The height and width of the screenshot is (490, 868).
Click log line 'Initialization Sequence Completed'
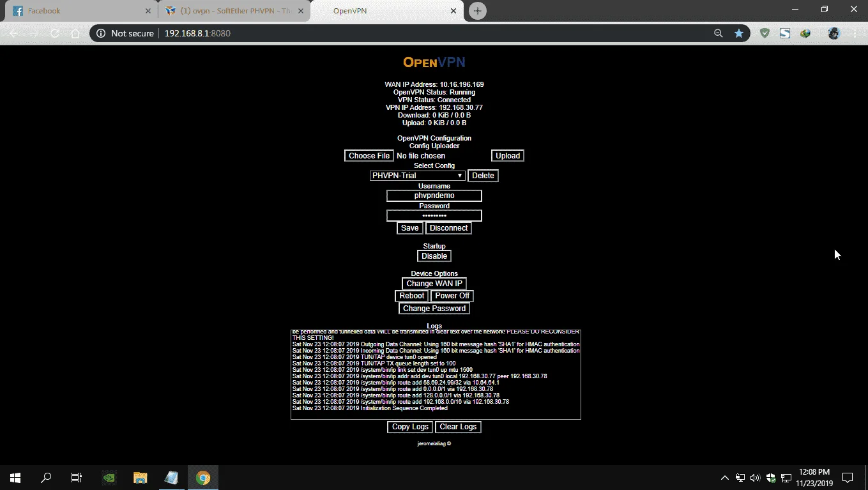coord(370,408)
